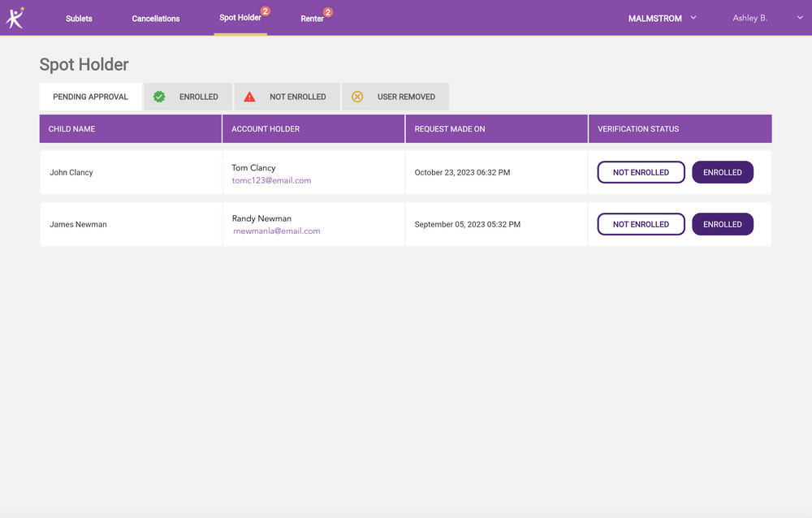Screen dimensions: 812x518
Task: Go to the Cancellations page
Action: [156, 19]
